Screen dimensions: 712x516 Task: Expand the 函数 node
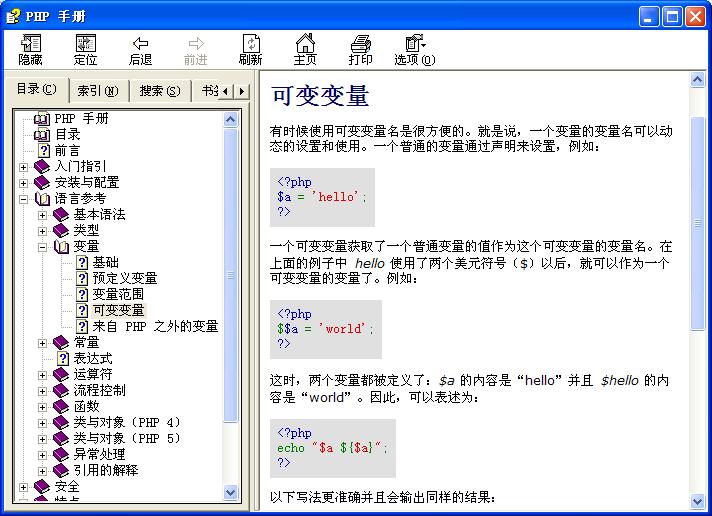click(x=42, y=407)
